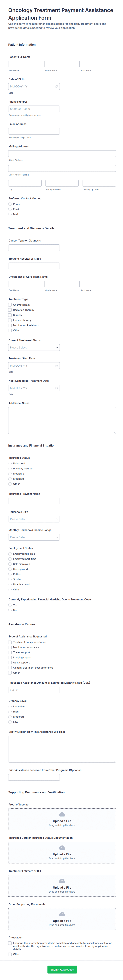
Task: Check the Chemotherapy treatment type box
Action: coord(10,305)
